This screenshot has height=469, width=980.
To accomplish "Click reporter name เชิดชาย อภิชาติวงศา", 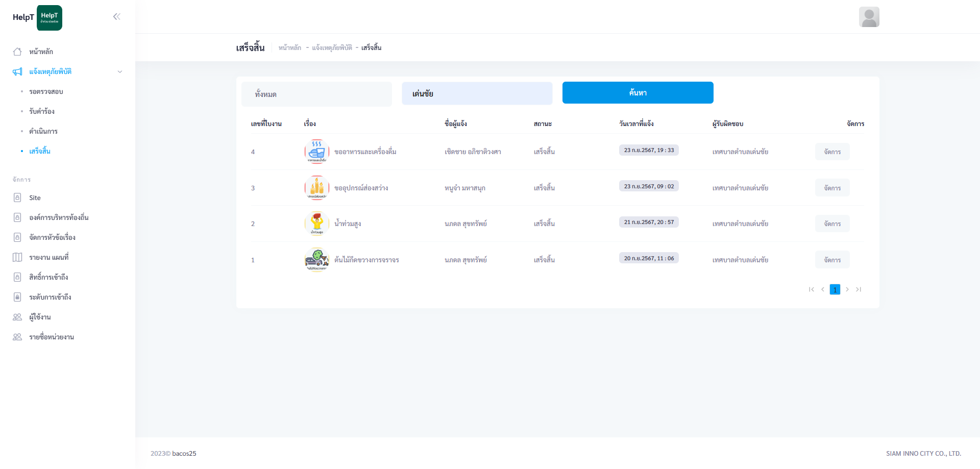I will (473, 152).
